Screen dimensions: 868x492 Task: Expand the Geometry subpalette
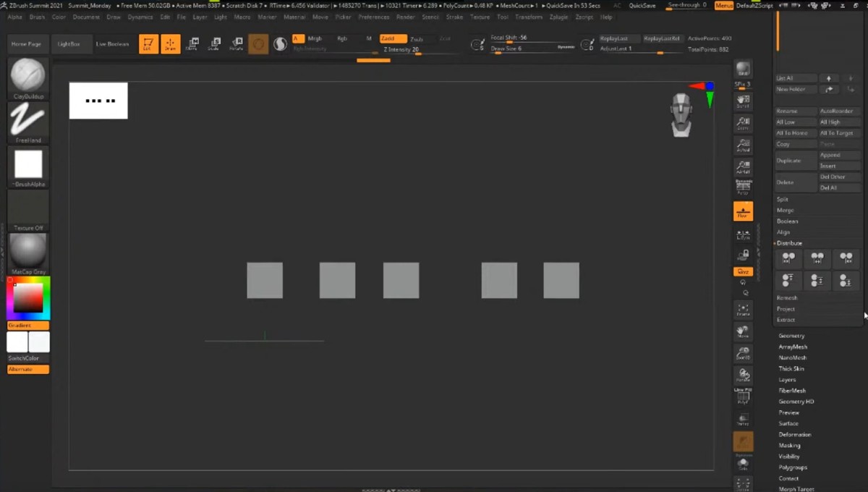point(791,336)
